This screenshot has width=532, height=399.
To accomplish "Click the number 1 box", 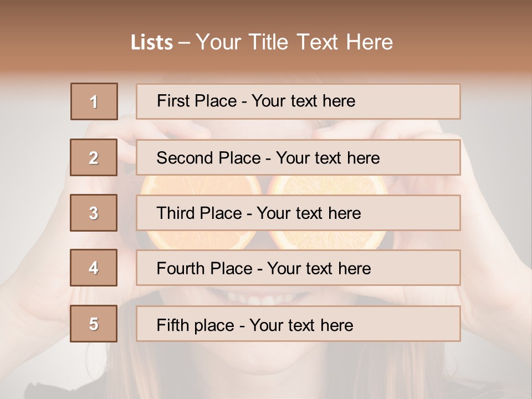I will click(x=94, y=101).
